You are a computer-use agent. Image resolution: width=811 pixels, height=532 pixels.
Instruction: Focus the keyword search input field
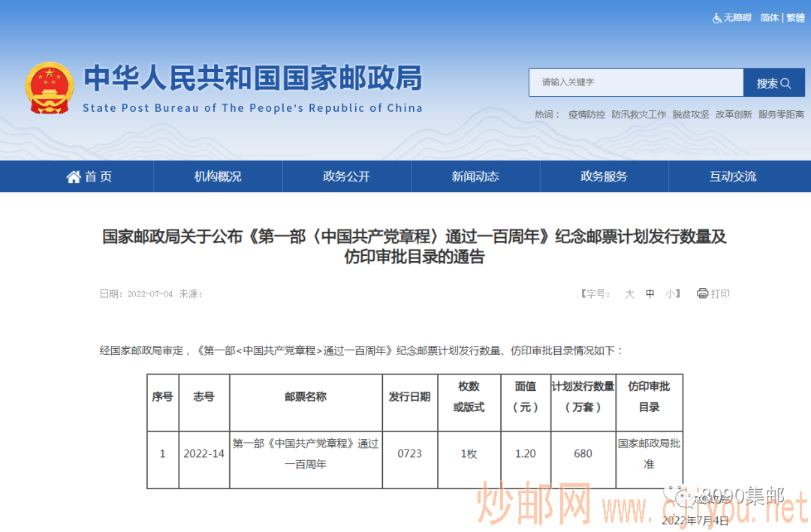636,83
